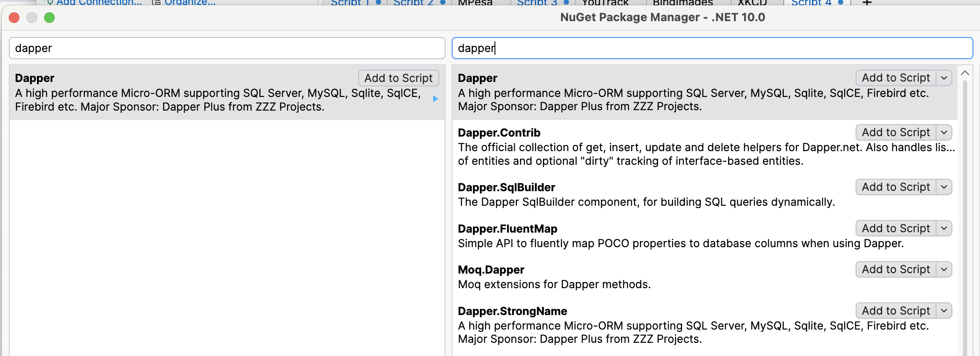This screenshot has height=356, width=980.
Task: Open the Dapper.SqlBuilder Add to Script dropdown arrow
Action: pos(944,187)
